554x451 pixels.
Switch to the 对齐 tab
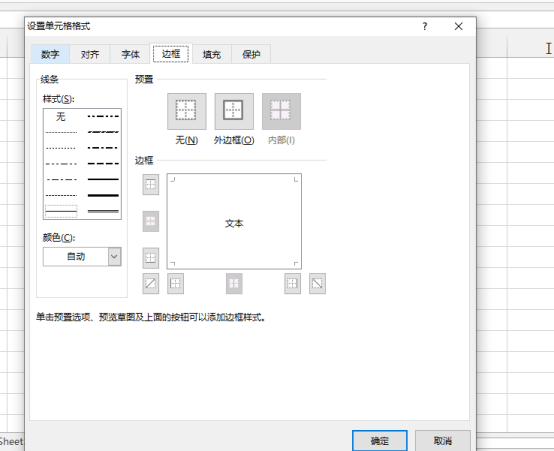click(90, 54)
